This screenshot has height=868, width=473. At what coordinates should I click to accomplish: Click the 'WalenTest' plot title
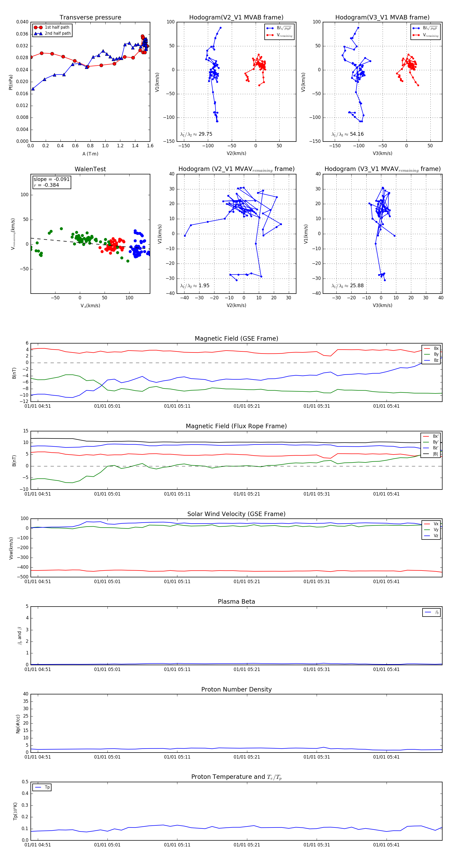click(90, 169)
